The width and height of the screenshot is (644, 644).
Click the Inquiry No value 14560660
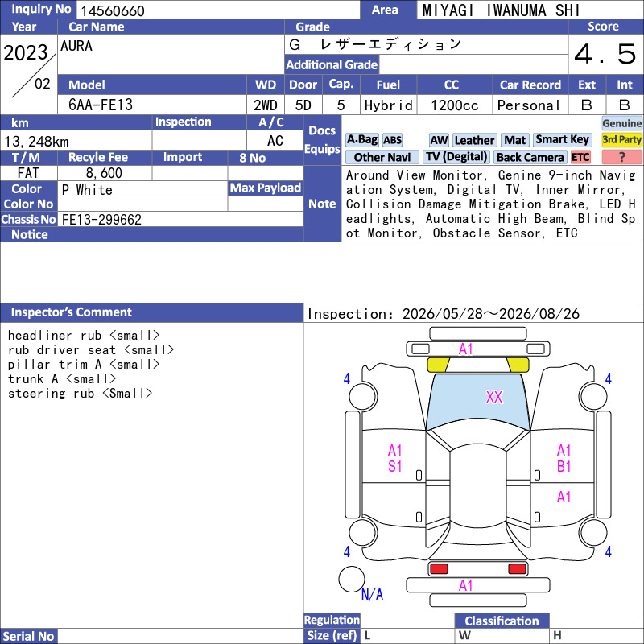(113, 10)
